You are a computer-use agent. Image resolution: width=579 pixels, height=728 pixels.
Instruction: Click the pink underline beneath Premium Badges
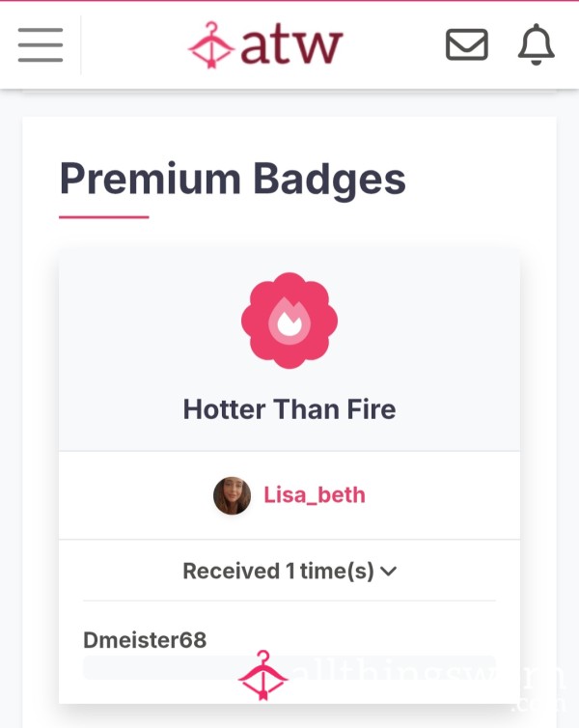tap(104, 217)
